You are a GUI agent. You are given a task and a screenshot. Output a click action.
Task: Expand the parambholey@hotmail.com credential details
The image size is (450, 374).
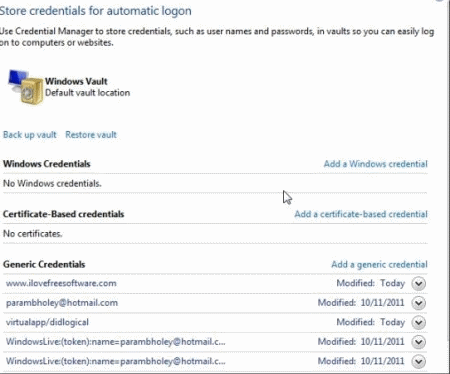point(418,303)
